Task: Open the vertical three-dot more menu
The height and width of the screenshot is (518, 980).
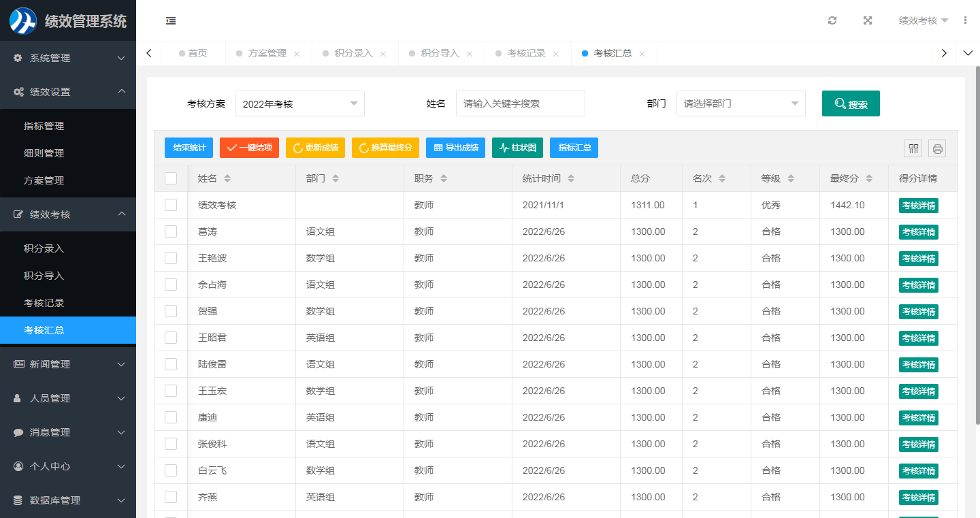Action: click(965, 20)
